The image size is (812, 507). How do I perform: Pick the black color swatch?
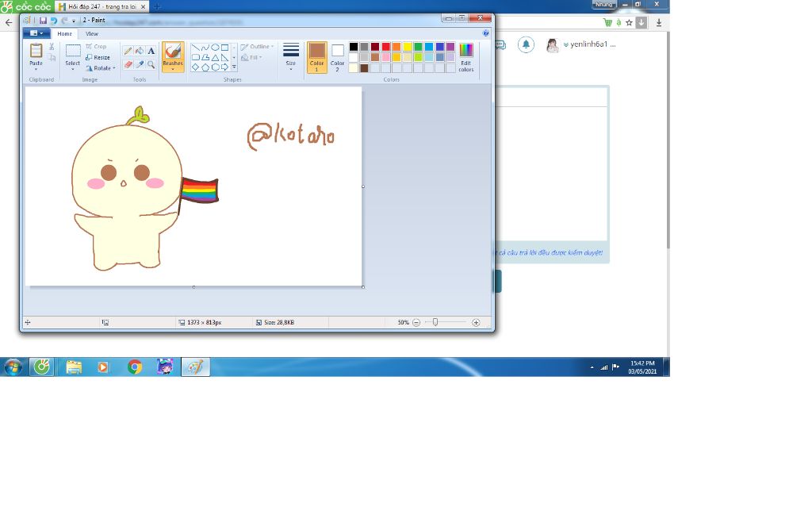tap(353, 47)
